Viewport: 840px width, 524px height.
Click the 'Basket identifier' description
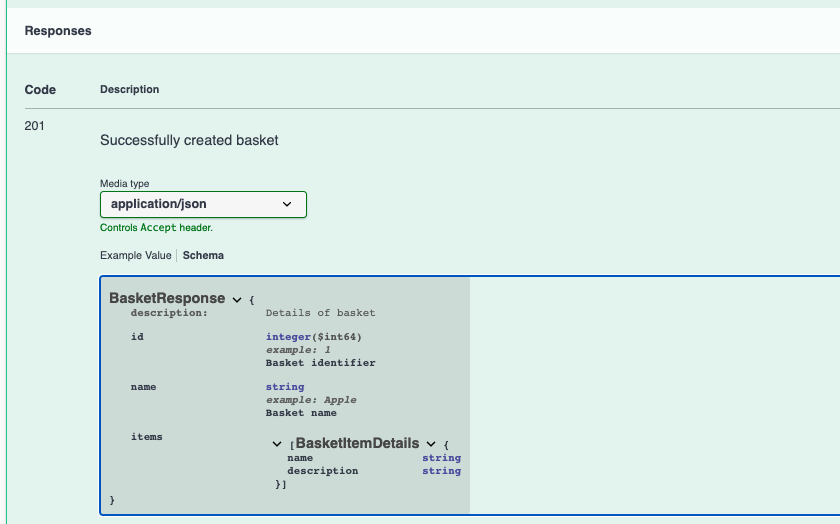pyautogui.click(x=320, y=363)
